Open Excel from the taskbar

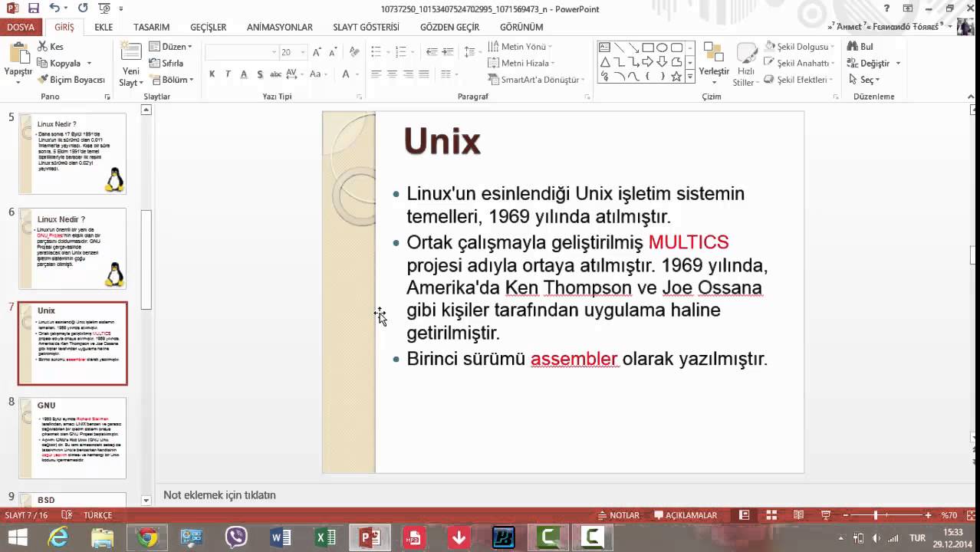pos(326,537)
